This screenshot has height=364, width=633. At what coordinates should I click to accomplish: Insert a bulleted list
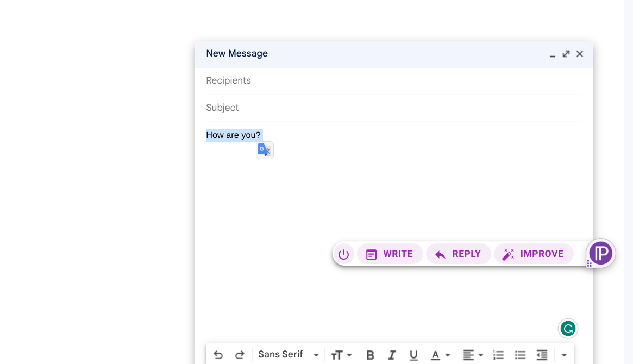(520, 355)
